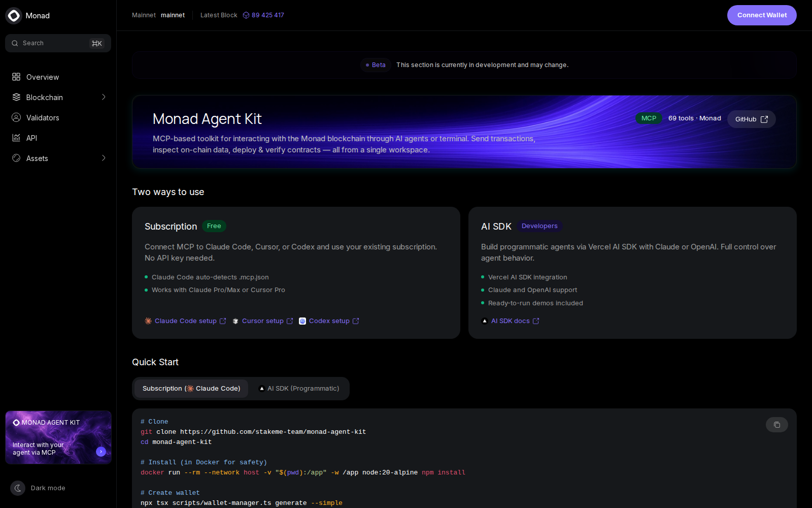This screenshot has width=812, height=508.
Task: Click the Beta badge
Action: pos(376,65)
